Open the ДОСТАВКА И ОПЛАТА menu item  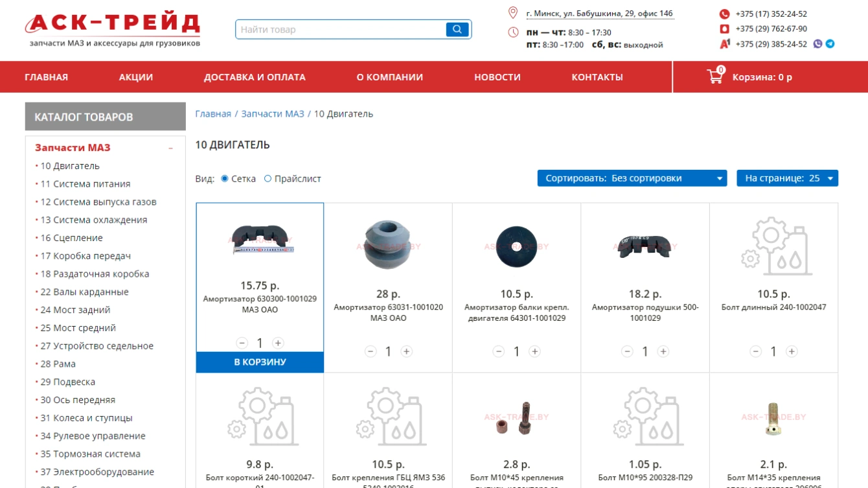255,77
